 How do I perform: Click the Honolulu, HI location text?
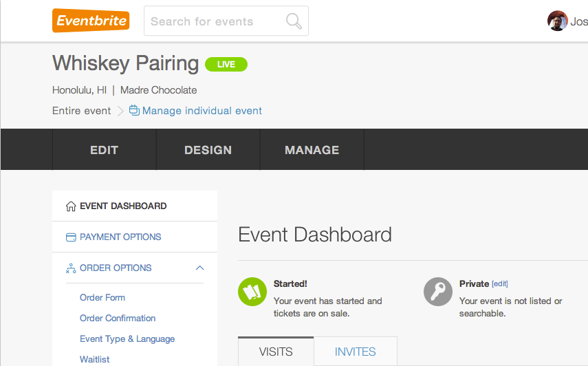79,90
